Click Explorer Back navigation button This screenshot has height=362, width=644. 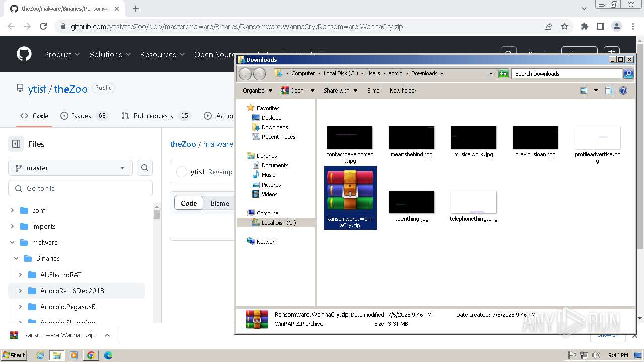click(245, 74)
